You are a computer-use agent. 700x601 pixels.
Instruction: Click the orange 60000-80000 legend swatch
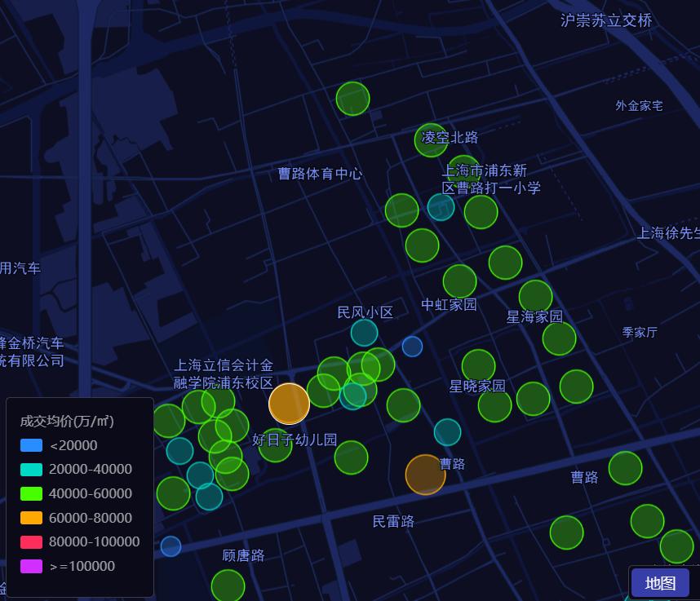coord(31,518)
